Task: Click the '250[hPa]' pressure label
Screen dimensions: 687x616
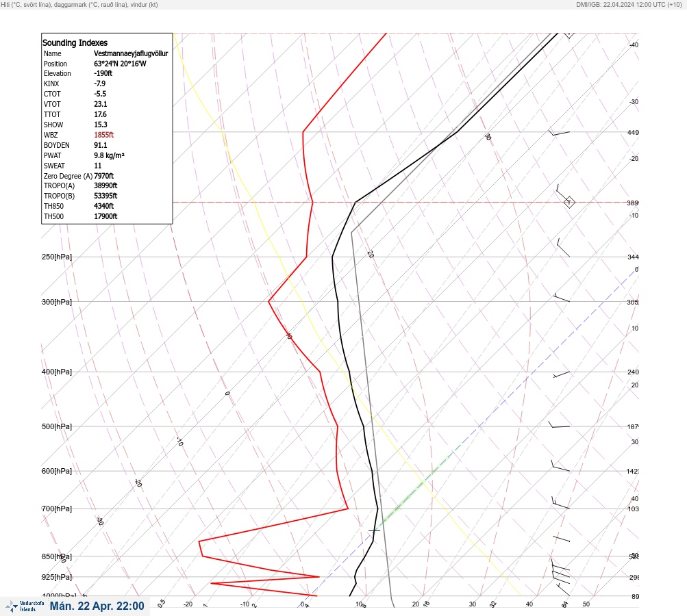Action: (x=57, y=257)
